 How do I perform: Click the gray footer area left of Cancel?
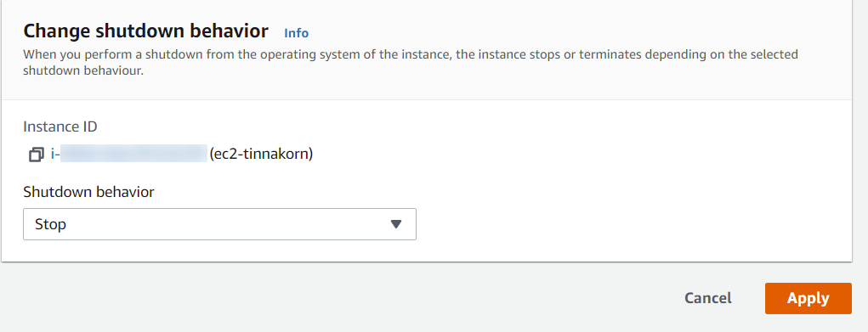point(332,298)
